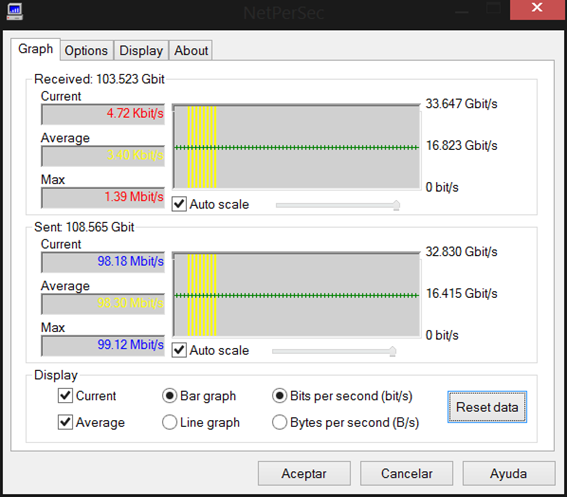Open help with the Ayuda button
Screen dimensions: 567x497
point(509,473)
